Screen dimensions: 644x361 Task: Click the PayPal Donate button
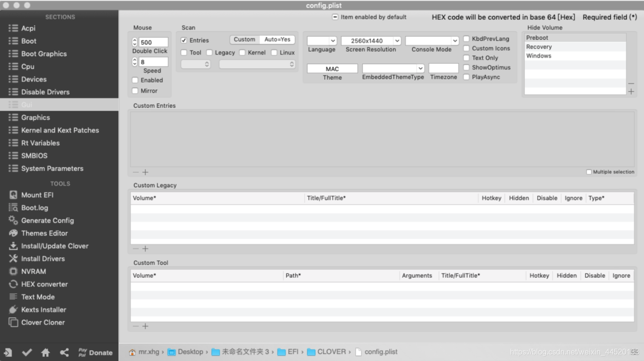coord(95,352)
